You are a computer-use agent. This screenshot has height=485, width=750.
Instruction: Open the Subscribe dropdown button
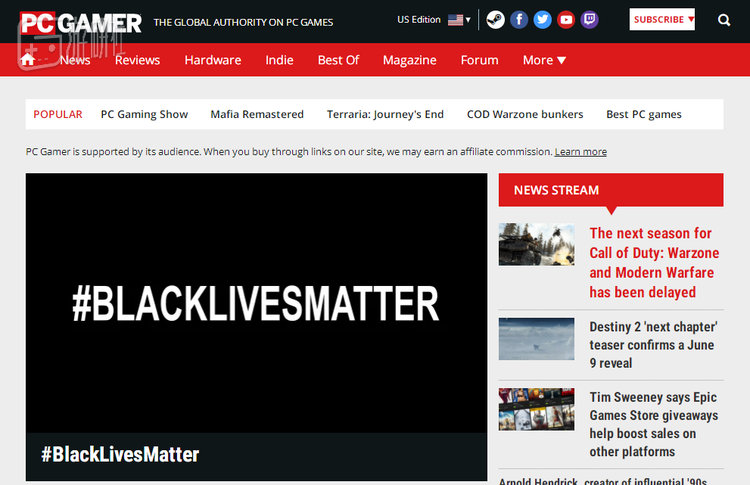[662, 20]
